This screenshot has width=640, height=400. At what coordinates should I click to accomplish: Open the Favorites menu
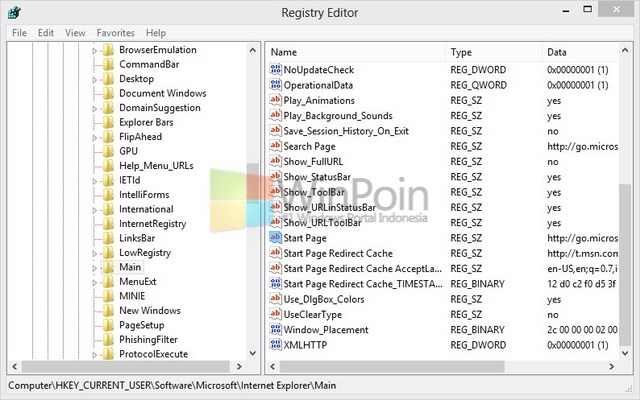coord(116,33)
